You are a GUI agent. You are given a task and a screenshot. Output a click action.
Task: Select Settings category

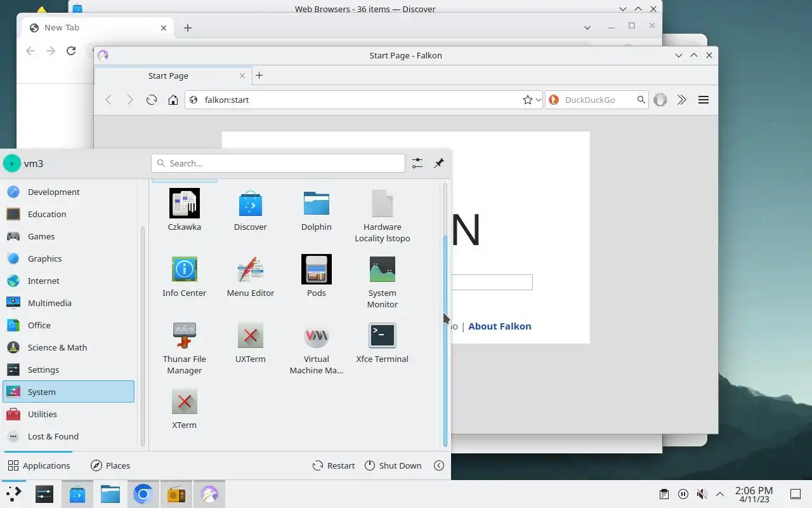click(x=69, y=370)
